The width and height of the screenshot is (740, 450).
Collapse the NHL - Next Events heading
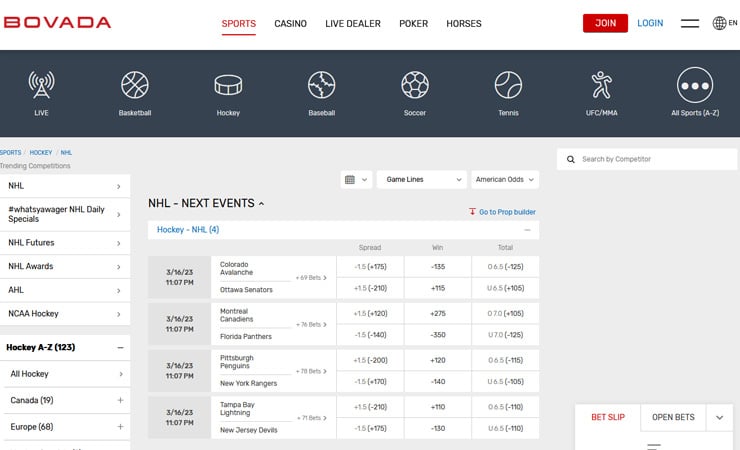tap(206, 203)
